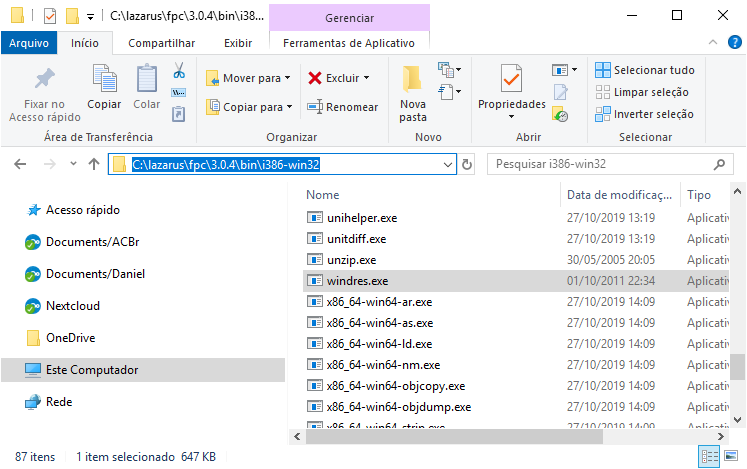Click the address bar path field
The image size is (747, 469).
282,164
